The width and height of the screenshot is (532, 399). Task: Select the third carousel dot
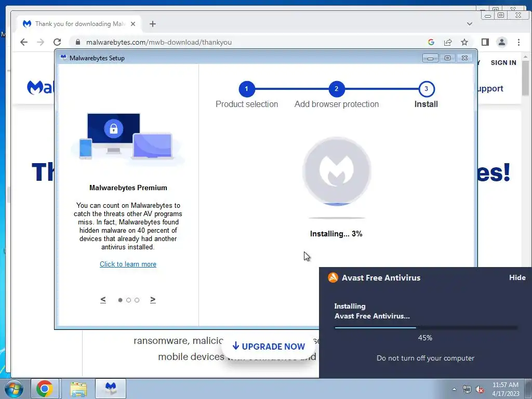click(137, 300)
